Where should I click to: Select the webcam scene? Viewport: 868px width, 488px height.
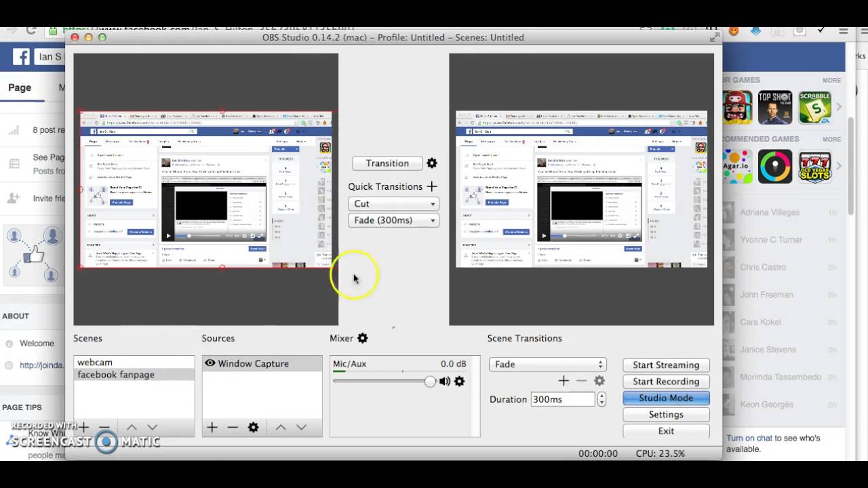pyautogui.click(x=134, y=363)
